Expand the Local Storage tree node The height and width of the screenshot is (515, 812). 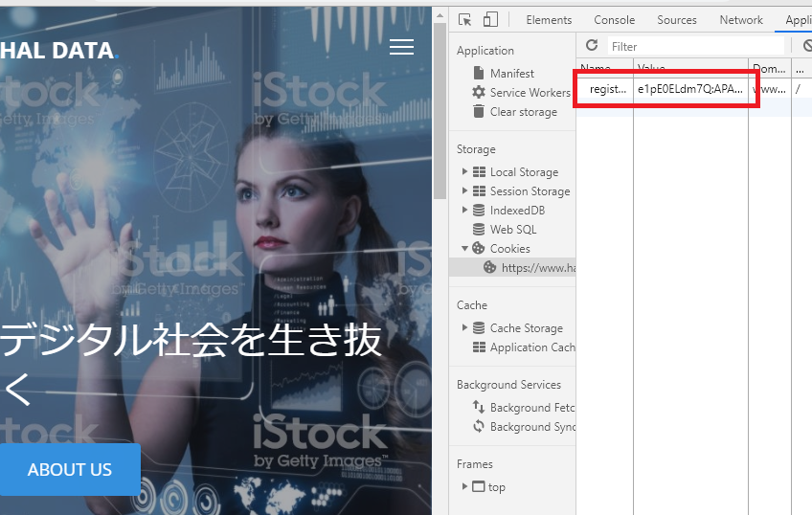464,171
